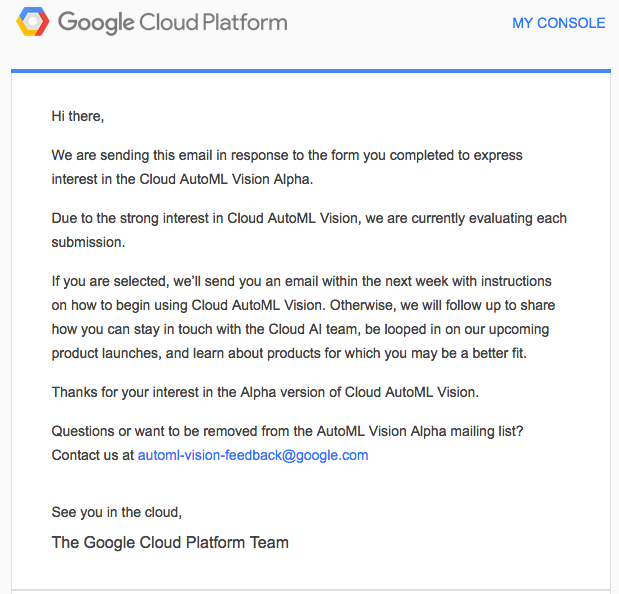
Task: Click the Google Cloud Platform header wordmark
Action: tap(172, 22)
